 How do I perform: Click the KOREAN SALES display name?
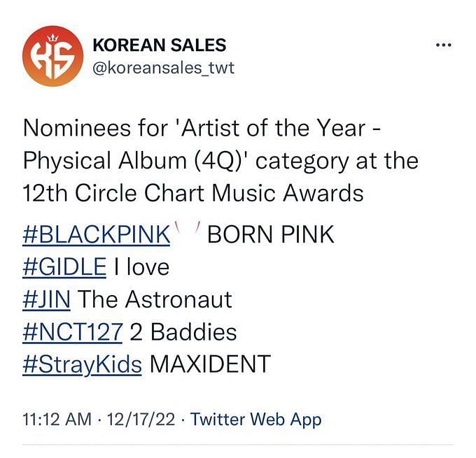(x=160, y=45)
